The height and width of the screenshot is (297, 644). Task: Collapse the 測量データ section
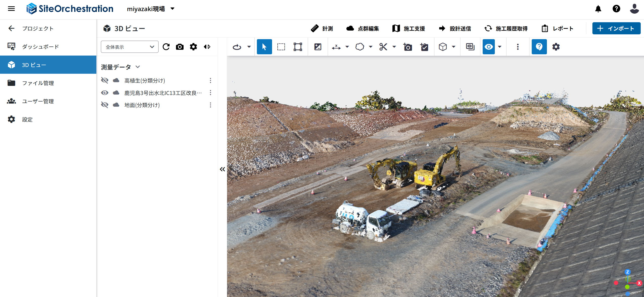138,67
